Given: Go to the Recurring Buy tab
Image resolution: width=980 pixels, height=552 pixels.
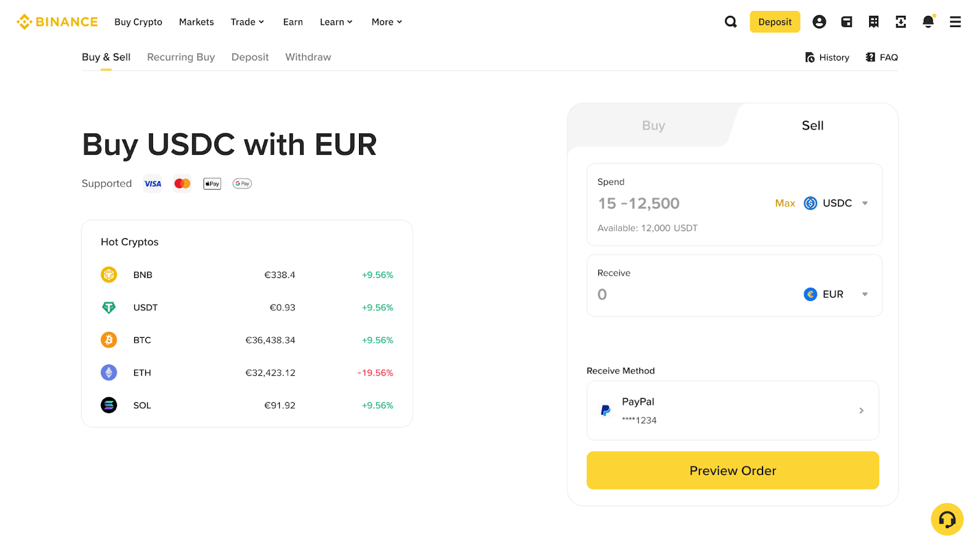Looking at the screenshot, I should click(181, 57).
